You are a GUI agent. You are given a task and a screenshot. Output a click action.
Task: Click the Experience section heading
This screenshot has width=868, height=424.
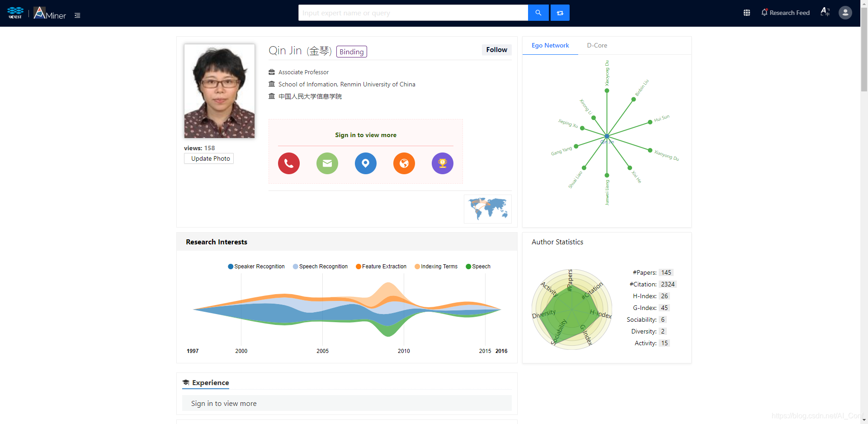(x=211, y=383)
